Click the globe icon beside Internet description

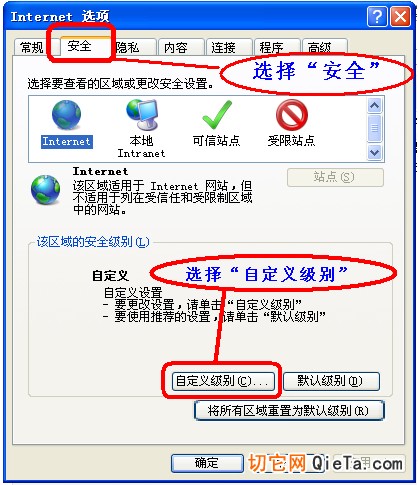coord(46,190)
